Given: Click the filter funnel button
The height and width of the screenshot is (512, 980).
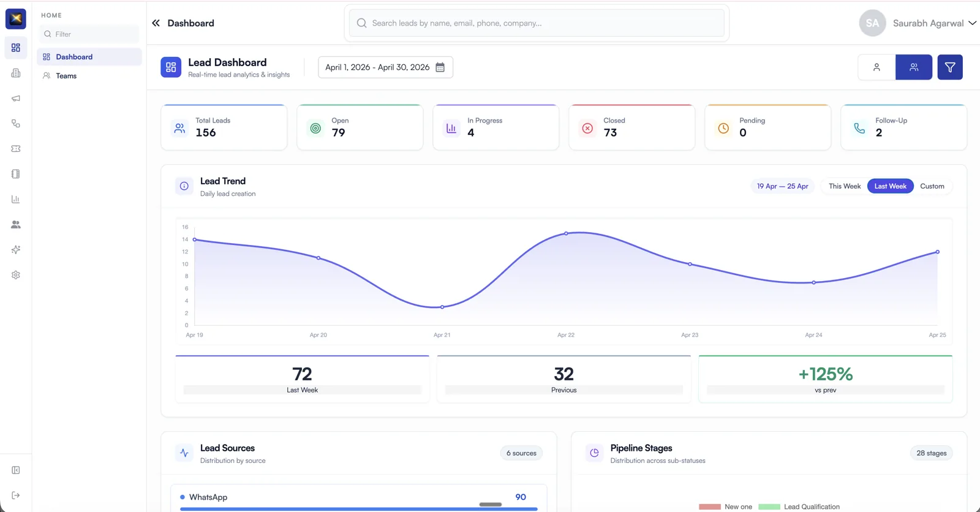Looking at the screenshot, I should click(950, 67).
